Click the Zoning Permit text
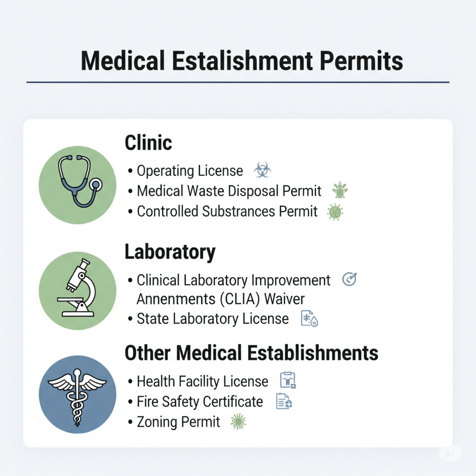The width and height of the screenshot is (476, 476). tap(178, 422)
